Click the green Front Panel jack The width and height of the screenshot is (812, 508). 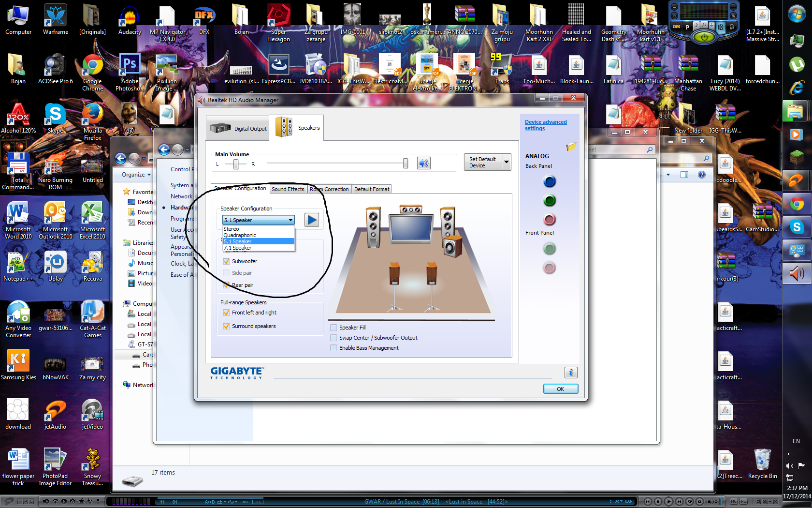pos(550,249)
